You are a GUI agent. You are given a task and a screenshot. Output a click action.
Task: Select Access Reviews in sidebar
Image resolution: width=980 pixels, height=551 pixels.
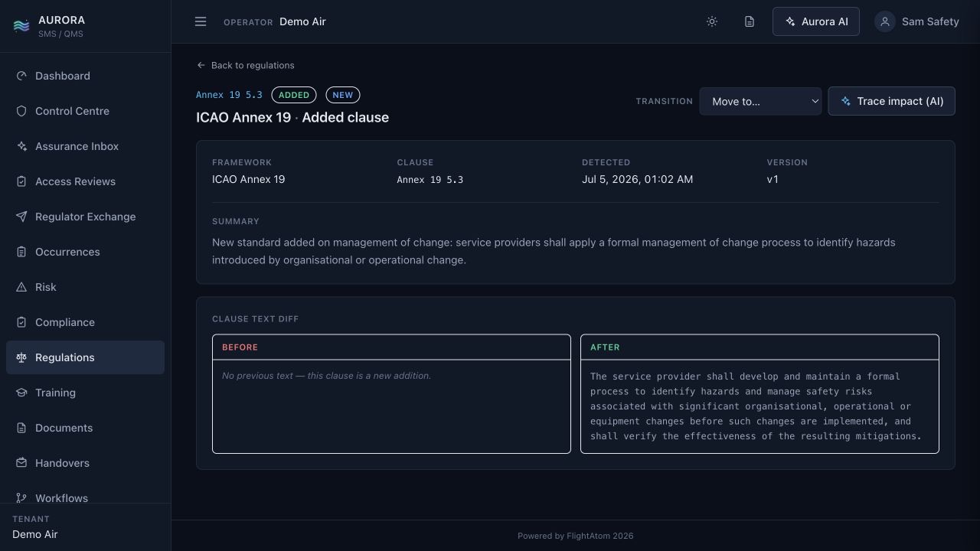tap(85, 181)
